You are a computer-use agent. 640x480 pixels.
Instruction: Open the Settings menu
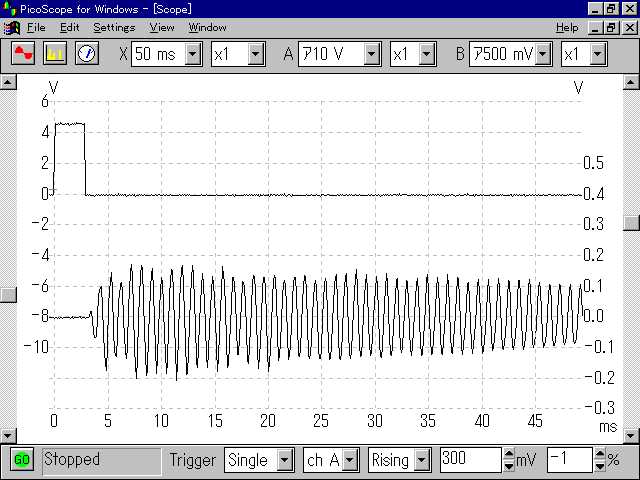(114, 28)
